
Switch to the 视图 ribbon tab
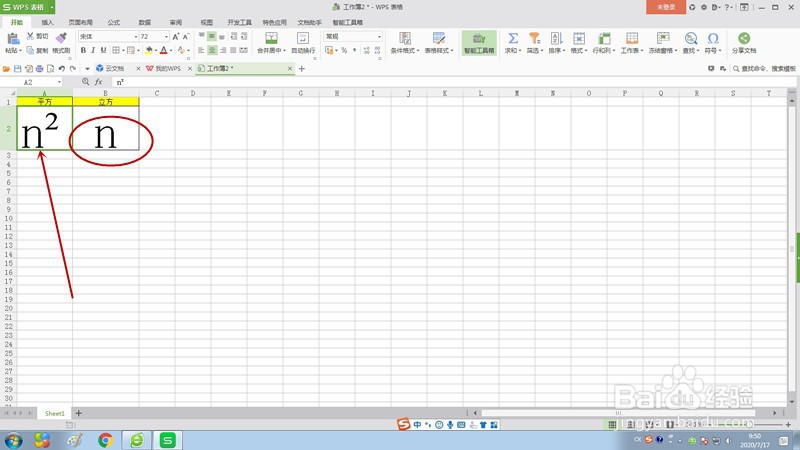207,22
